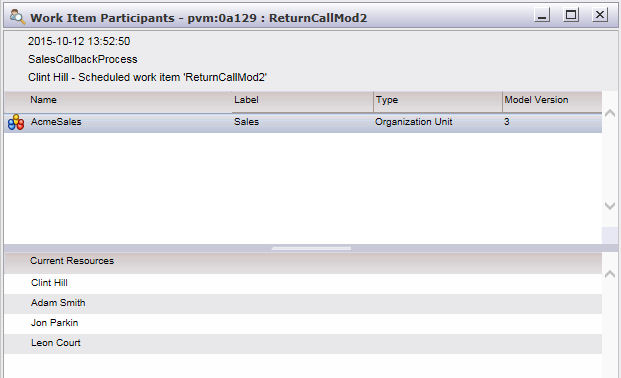Click the Sales label cell
Viewport: 621px width, 378px height.
(246, 122)
